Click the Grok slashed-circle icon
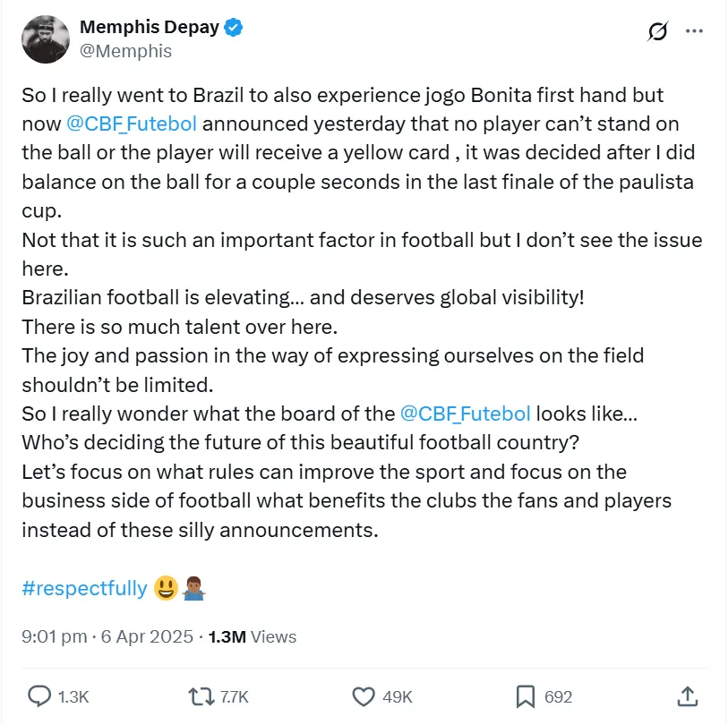 [x=657, y=32]
